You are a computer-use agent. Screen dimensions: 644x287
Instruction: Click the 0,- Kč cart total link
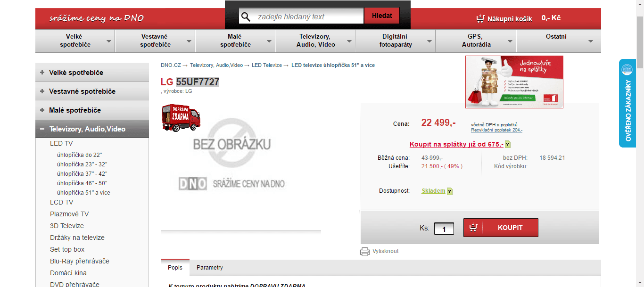point(551,18)
